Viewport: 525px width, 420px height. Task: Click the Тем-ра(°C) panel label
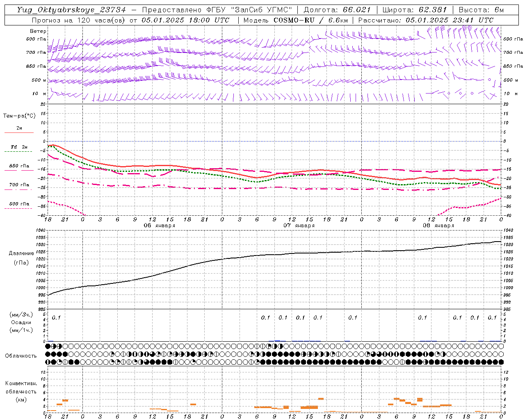click(19, 116)
